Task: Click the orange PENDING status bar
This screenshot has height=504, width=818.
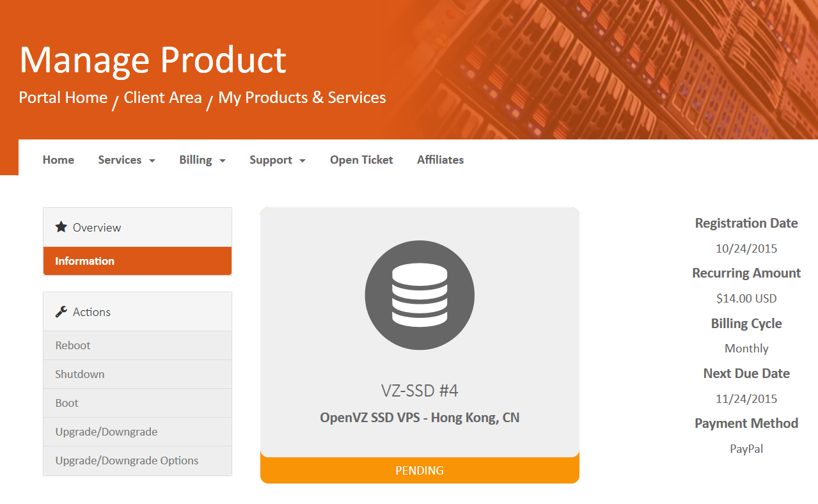Action: [x=420, y=471]
